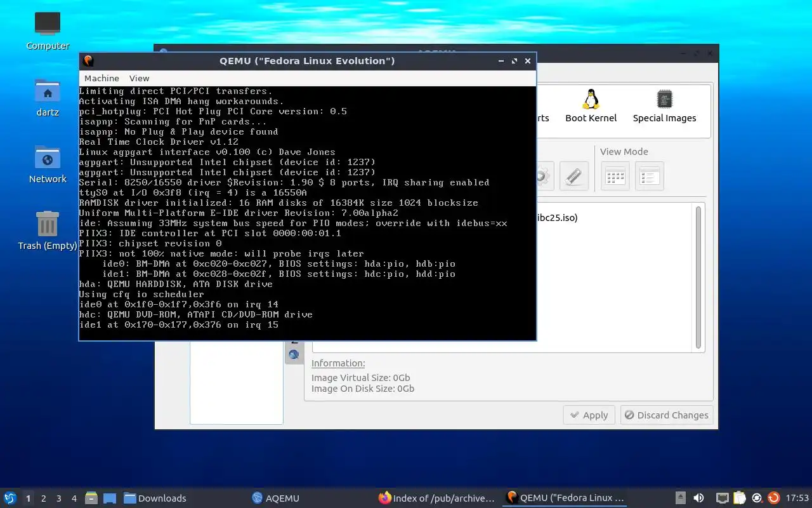The height and width of the screenshot is (508, 812).
Task: Switch AQEMU View Mode to icon grid
Action: 615,176
